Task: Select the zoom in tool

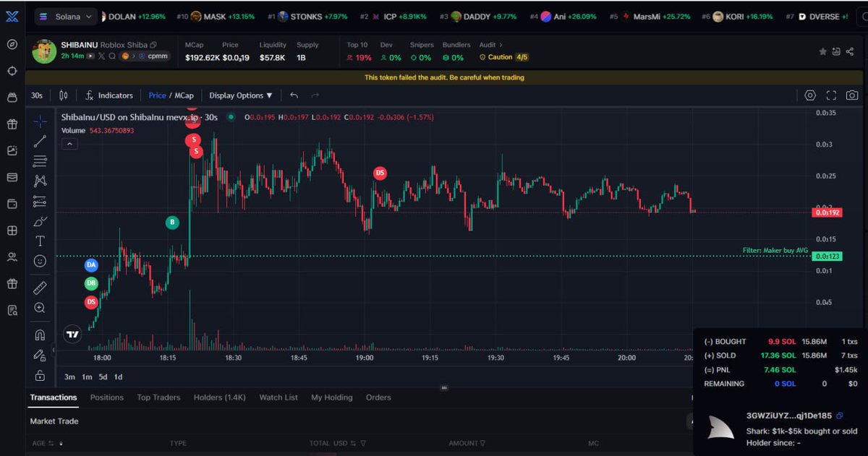Action: tap(41, 308)
